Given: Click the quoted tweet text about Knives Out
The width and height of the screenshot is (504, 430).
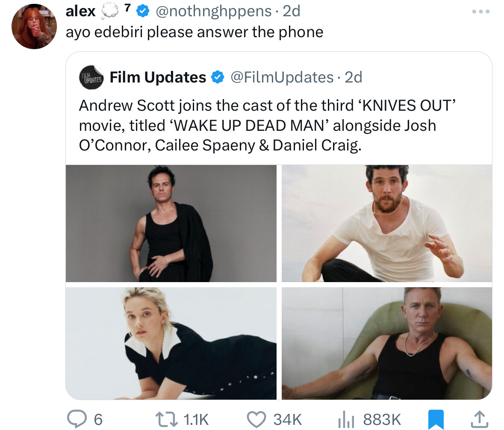Looking at the screenshot, I should coord(257,125).
